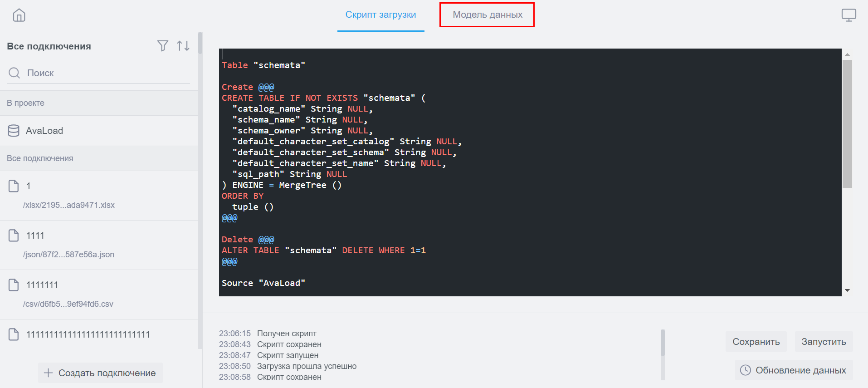Click the monitor icon in top-right
The image size is (868, 388).
tap(848, 15)
